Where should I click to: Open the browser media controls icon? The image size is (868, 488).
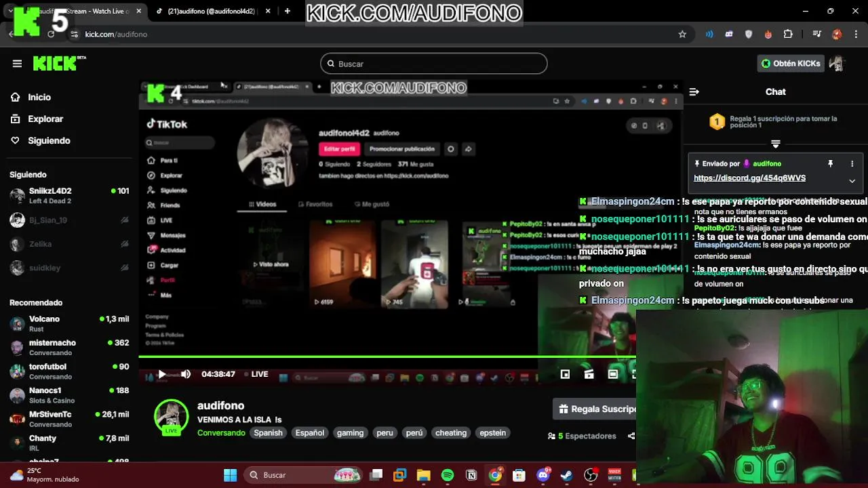point(817,34)
